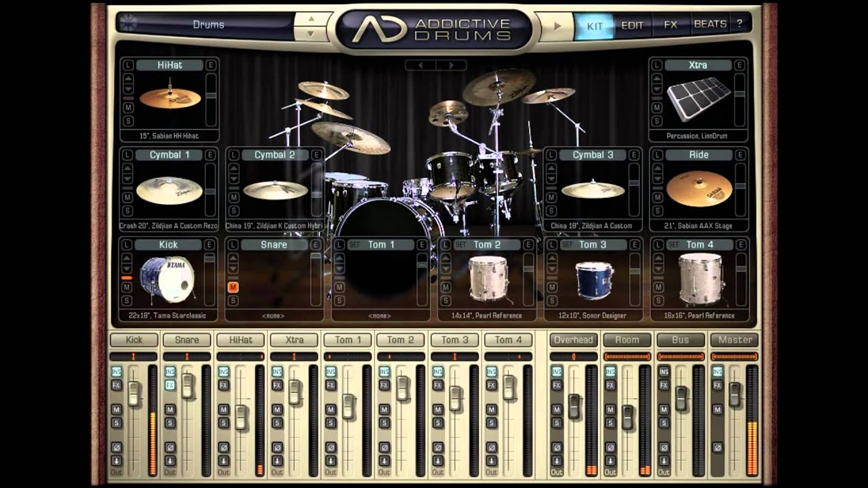Switch to the EDIT tab

(x=633, y=25)
